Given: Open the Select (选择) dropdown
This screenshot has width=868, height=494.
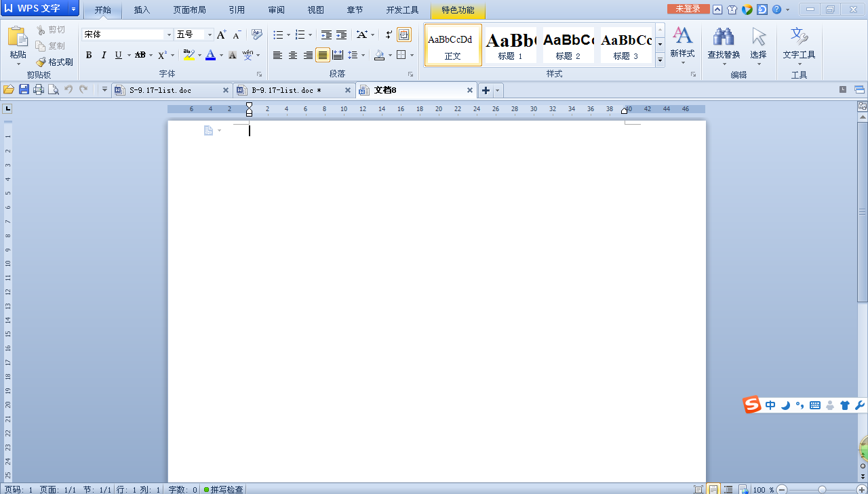Looking at the screenshot, I should tap(758, 44).
